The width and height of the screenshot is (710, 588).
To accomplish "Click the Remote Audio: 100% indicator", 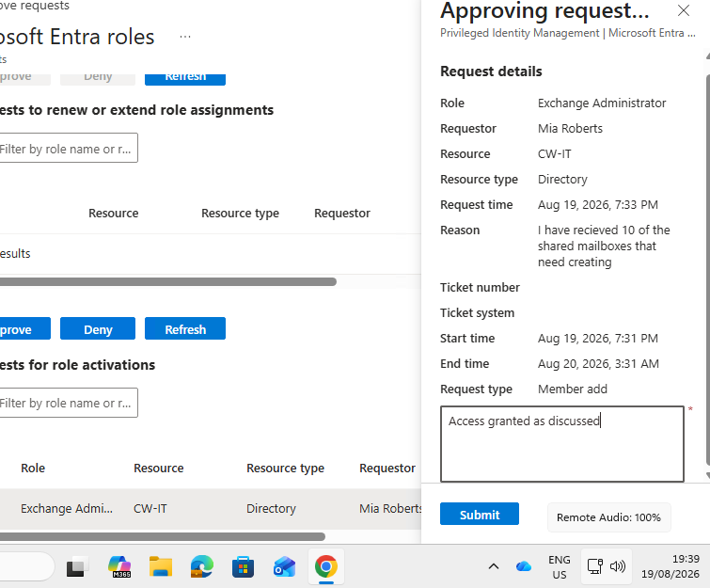I will point(608,517).
